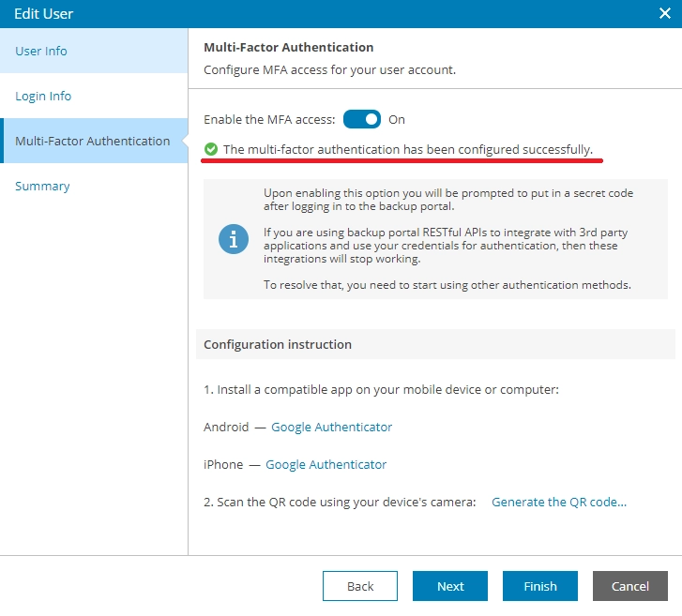Switch to the Login Info step
Viewport: 682px width, 616px height.
click(43, 96)
